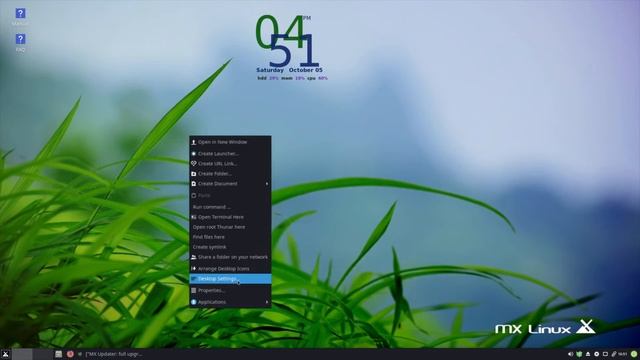Open the volume control tray icon
The width and height of the screenshot is (640, 360).
[x=570, y=354]
